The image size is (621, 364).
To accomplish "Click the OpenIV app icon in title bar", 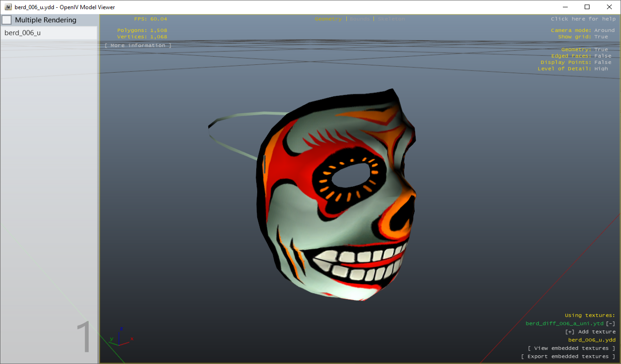I will click(x=8, y=7).
